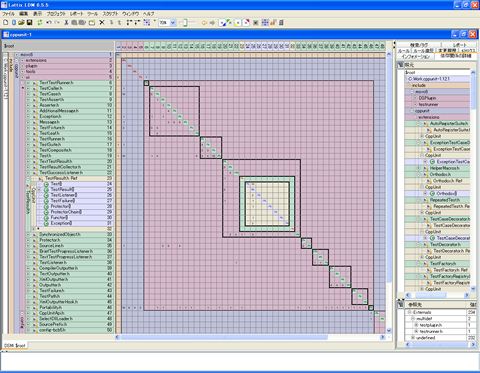This screenshot has width=480, height=373.
Task: Expand testplugin.h node in 参照先 list
Action: (x=416, y=325)
